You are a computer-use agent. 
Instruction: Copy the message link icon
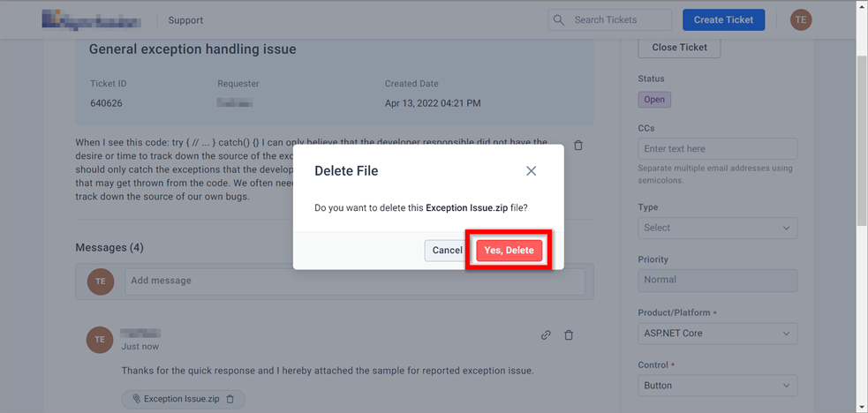(546, 335)
